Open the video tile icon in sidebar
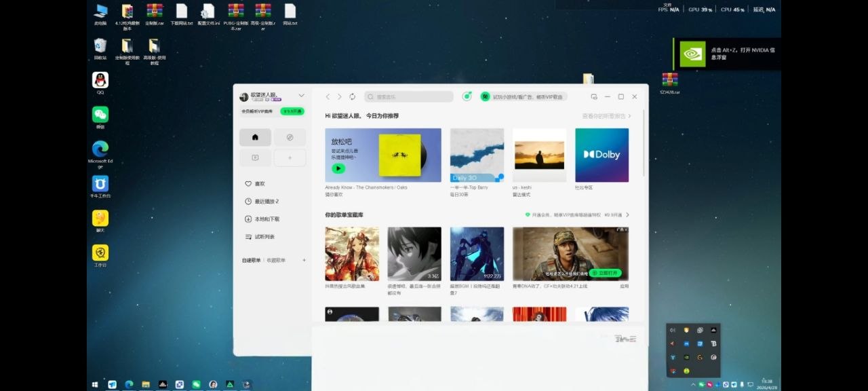The height and width of the screenshot is (391, 868). (x=255, y=157)
